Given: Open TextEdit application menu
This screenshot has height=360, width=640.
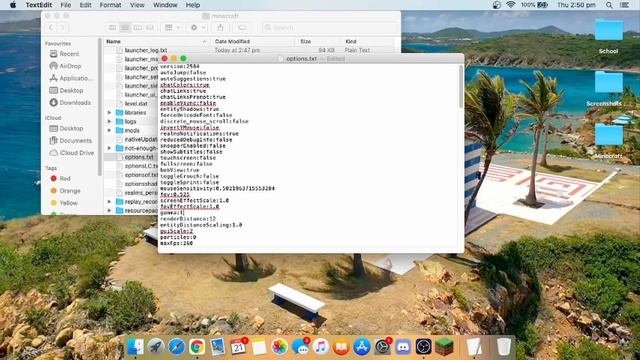Looking at the screenshot, I should coord(39,5).
